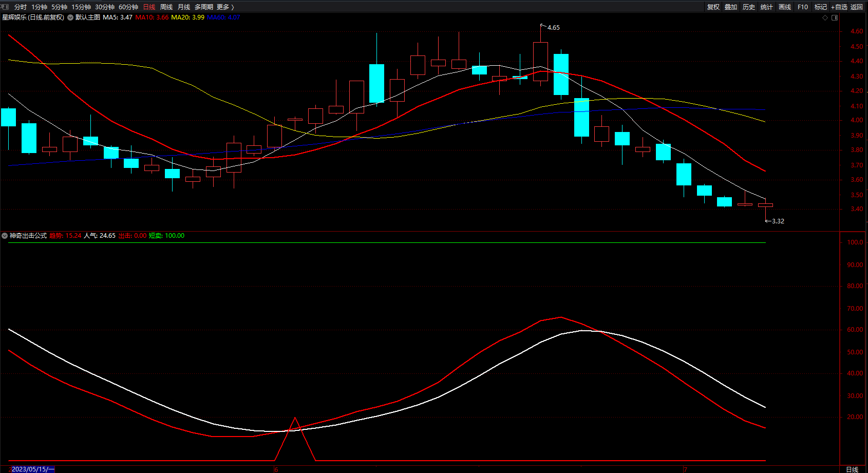The image size is (868, 473).
Task: Select the 60分钟 period tab
Action: [x=128, y=7]
